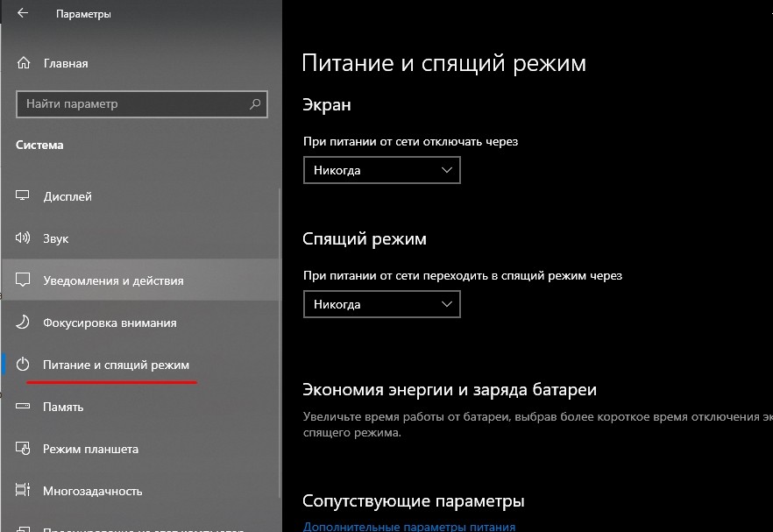Image resolution: width=773 pixels, height=532 pixels.
Task: Open the sleep mode time dropdown
Action: click(381, 304)
